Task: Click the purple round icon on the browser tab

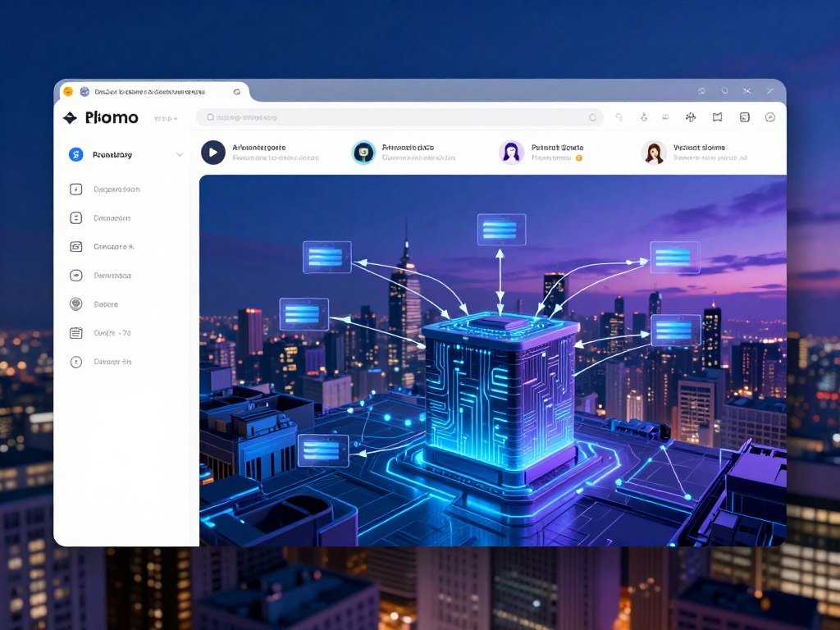Action: pos(84,92)
